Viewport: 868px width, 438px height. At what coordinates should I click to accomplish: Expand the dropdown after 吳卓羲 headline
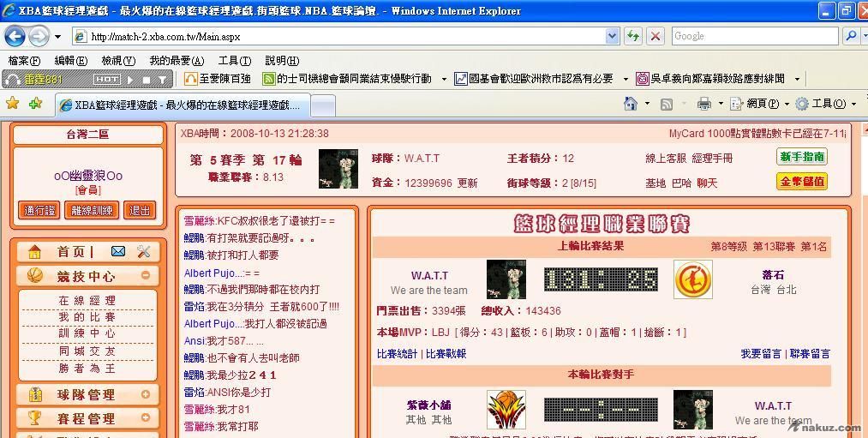pos(797,79)
